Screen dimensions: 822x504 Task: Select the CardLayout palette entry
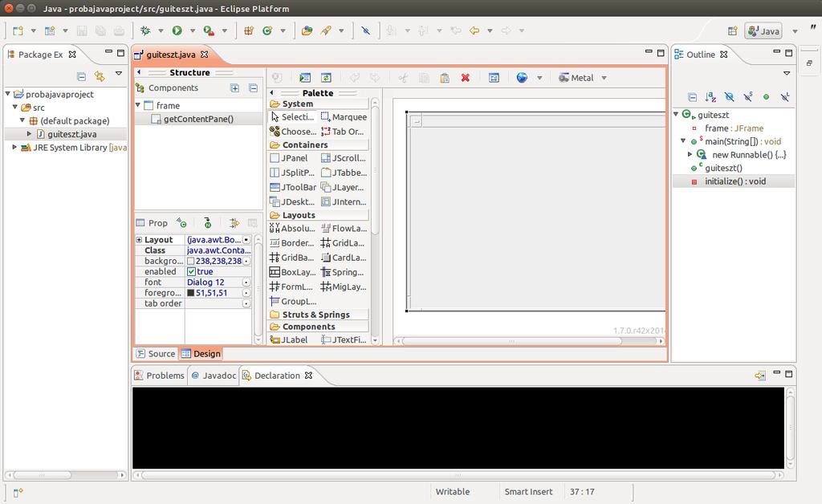(x=343, y=258)
